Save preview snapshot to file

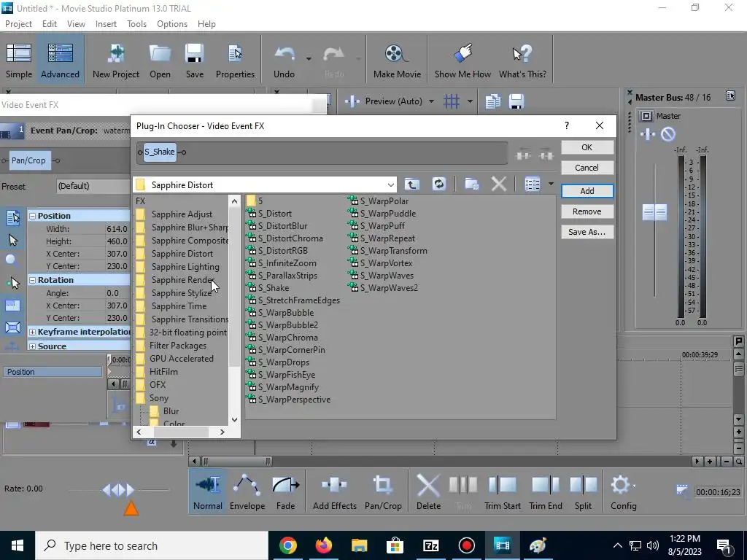516,101
